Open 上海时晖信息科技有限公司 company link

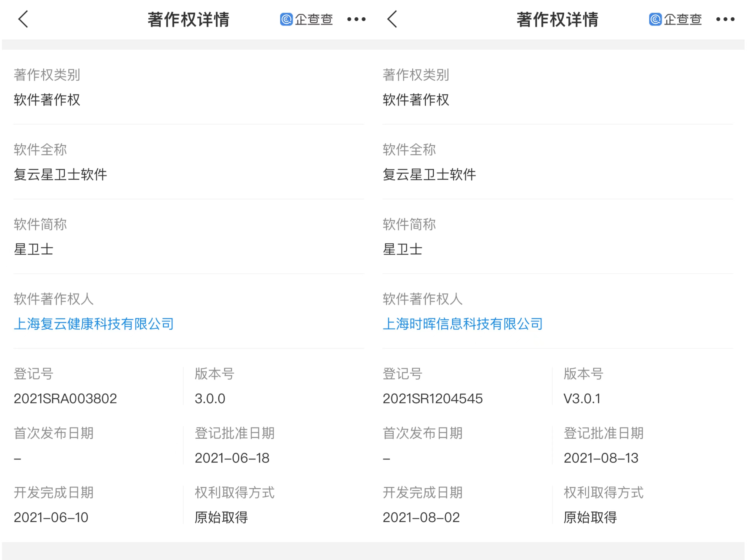coord(463,324)
